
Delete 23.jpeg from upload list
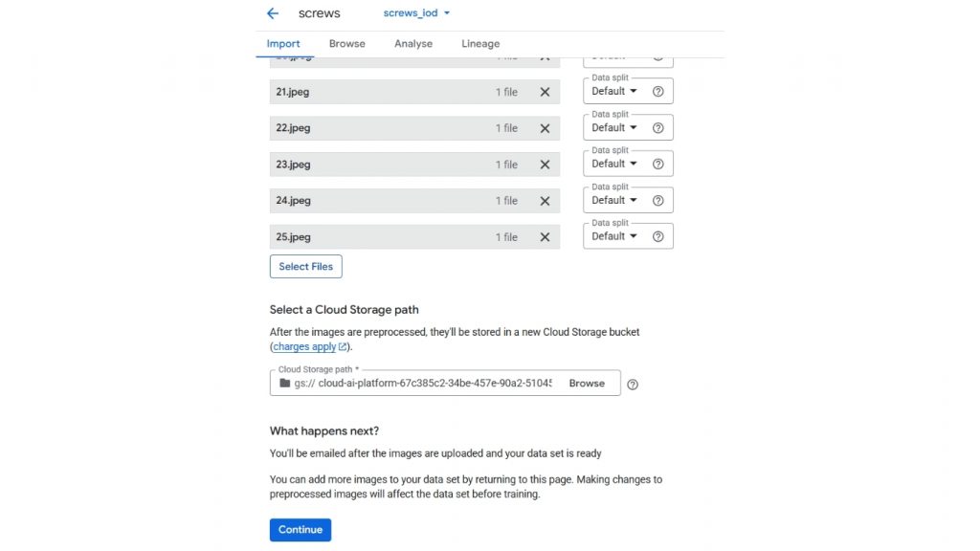point(545,165)
